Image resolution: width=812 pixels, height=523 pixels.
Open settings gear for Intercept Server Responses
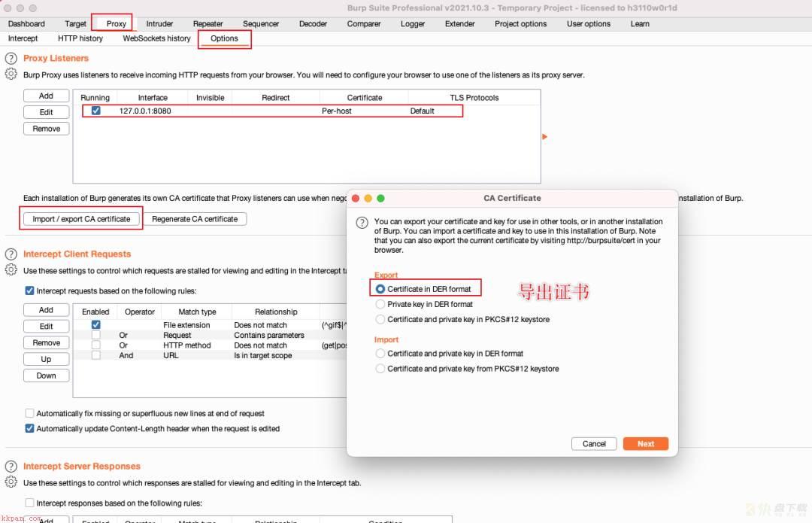[11, 482]
